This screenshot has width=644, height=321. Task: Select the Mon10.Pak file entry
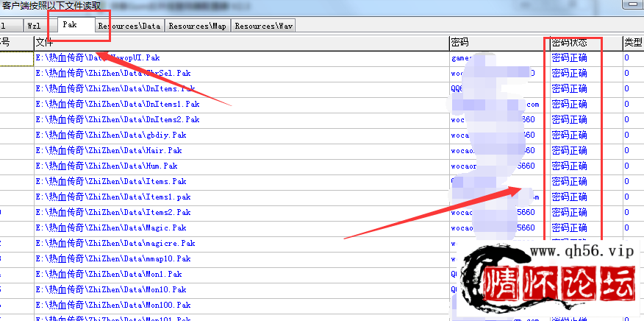[111, 290]
